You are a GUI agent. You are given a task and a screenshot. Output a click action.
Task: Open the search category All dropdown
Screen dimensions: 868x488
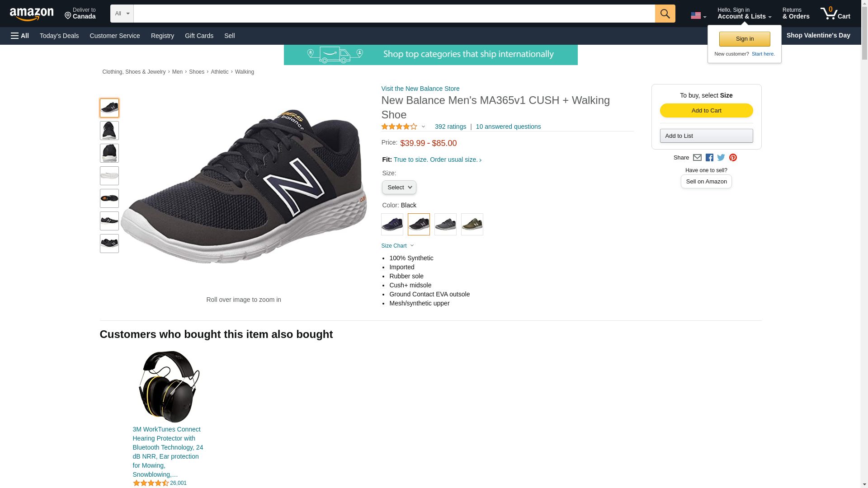[x=122, y=14]
